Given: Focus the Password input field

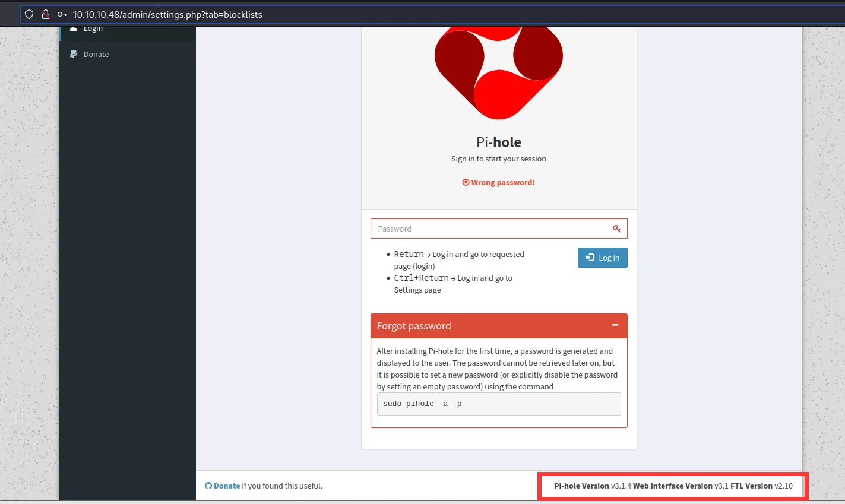Looking at the screenshot, I should pyautogui.click(x=499, y=229).
